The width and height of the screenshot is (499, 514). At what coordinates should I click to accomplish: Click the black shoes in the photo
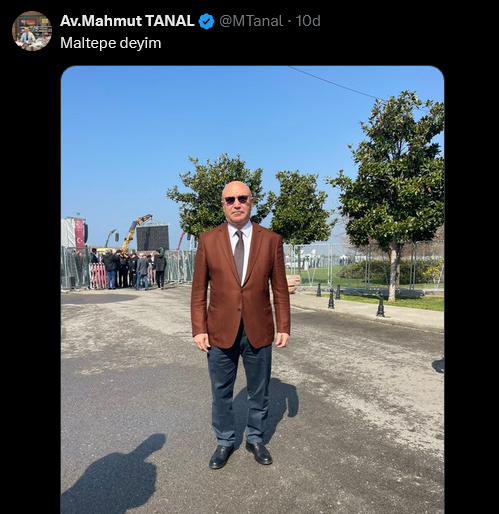click(x=240, y=455)
